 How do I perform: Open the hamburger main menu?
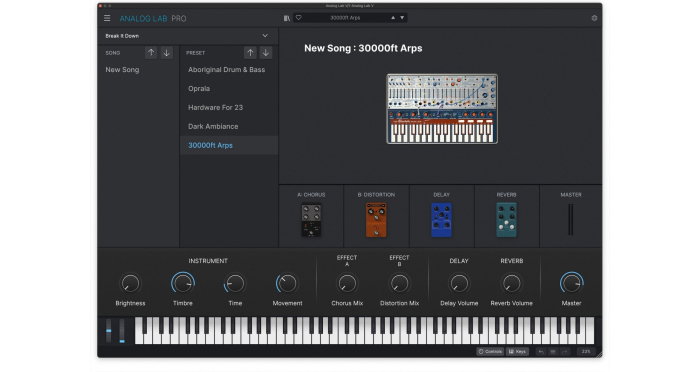[x=107, y=18]
